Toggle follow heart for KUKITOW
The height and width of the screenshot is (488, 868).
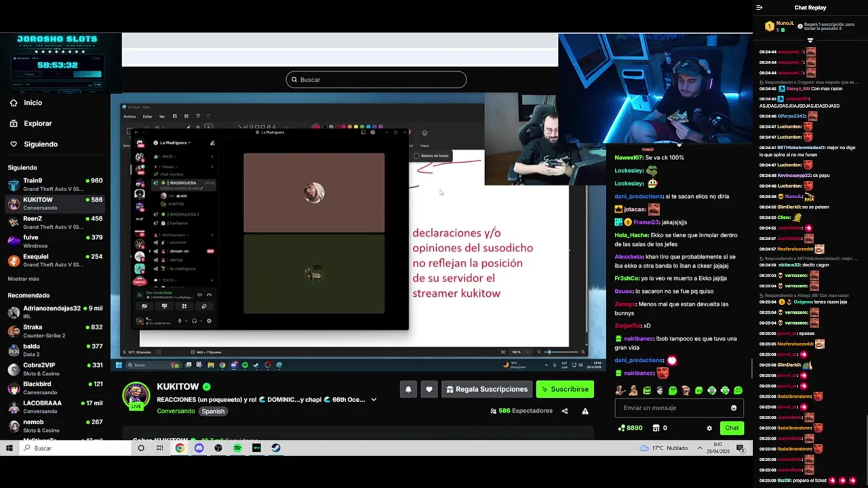tap(429, 389)
